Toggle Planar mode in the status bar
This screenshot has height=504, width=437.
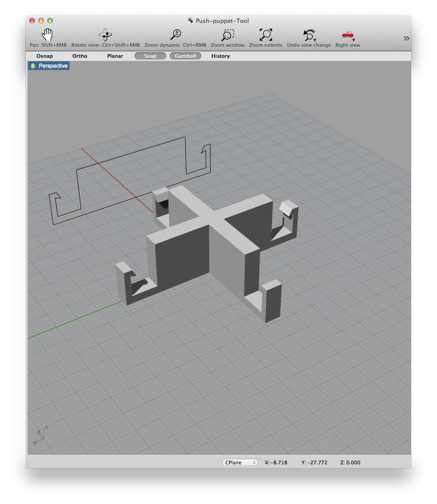[x=115, y=56]
